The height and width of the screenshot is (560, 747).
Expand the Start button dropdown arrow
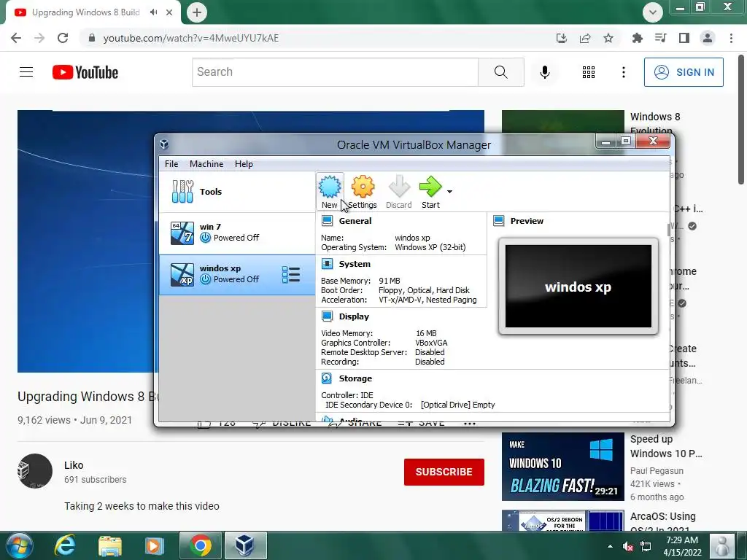pyautogui.click(x=449, y=192)
